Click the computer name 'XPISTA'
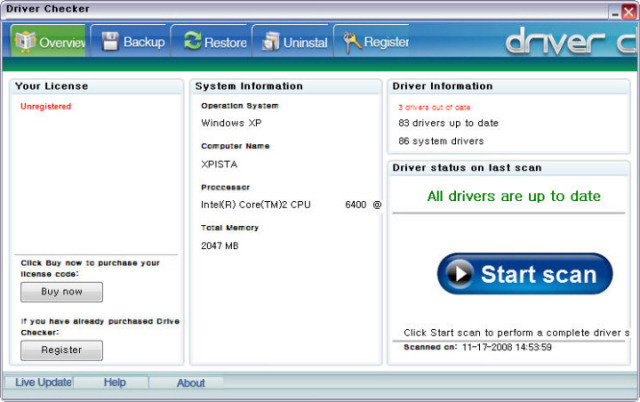This screenshot has width=640, height=402. [219, 164]
